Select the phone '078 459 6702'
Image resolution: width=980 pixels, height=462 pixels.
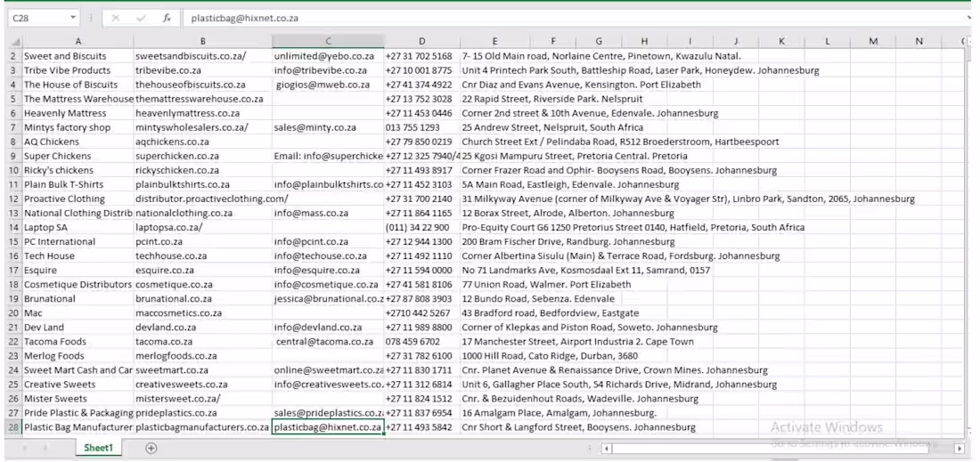(x=422, y=342)
